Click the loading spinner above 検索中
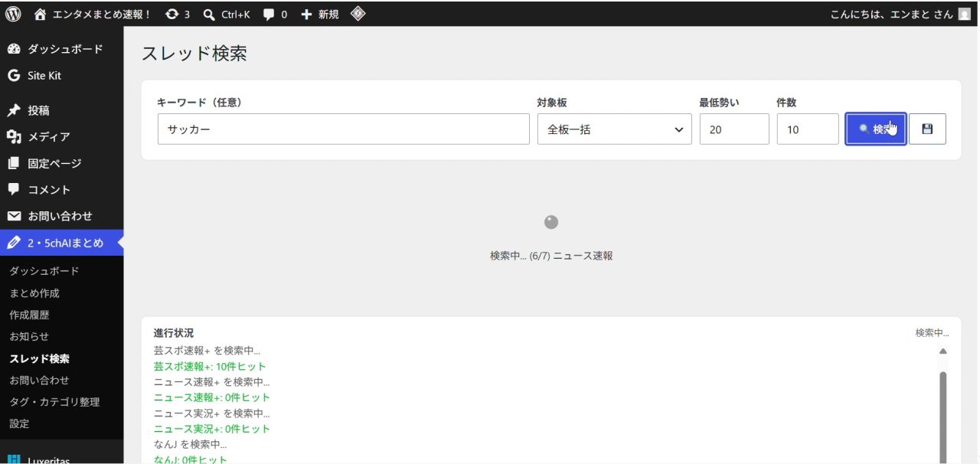Image resolution: width=980 pixels, height=464 pixels. pos(551,222)
